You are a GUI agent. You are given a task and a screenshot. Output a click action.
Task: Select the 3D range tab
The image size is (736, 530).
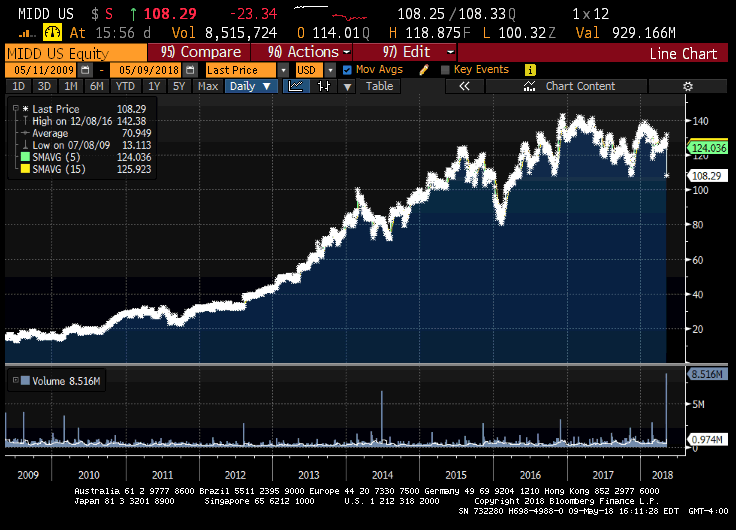pos(44,86)
